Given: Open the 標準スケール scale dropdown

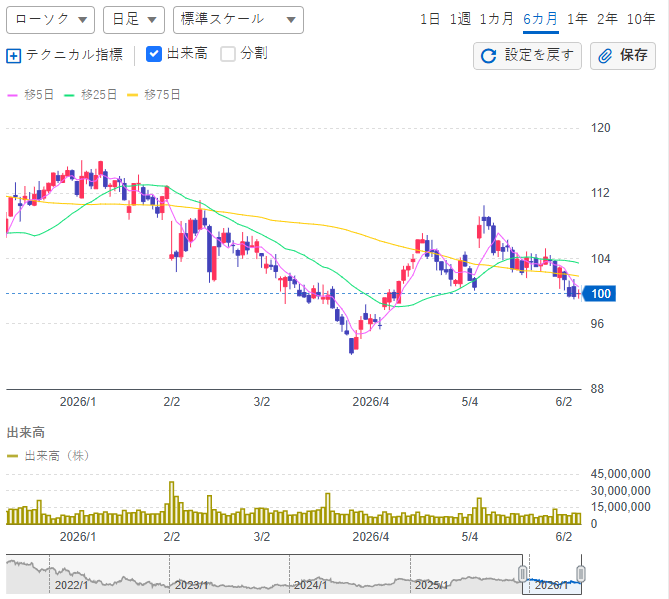Looking at the screenshot, I should 238,20.
